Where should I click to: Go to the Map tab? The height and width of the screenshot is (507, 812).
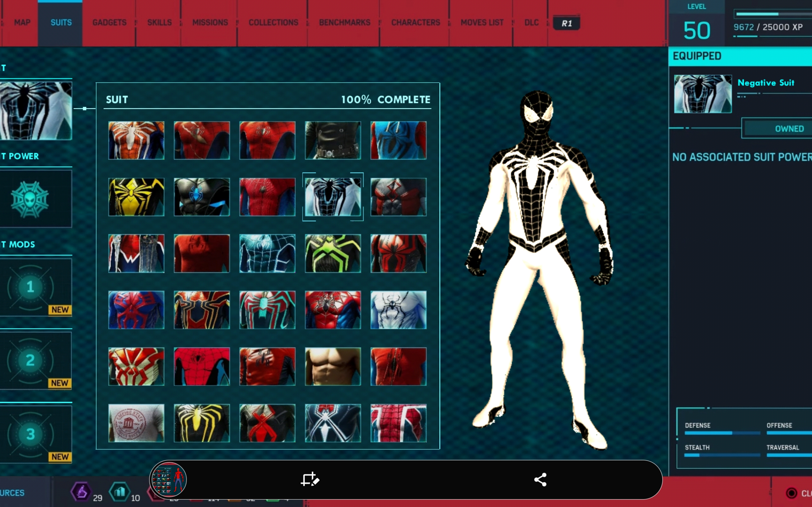point(22,22)
